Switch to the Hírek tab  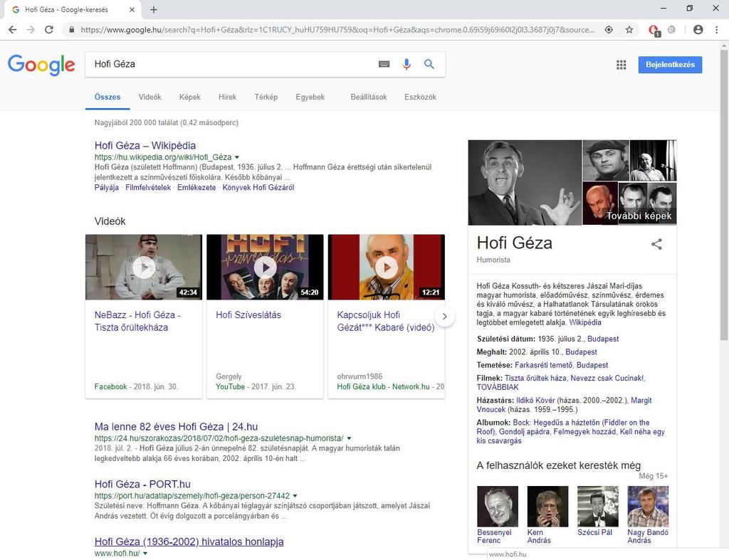[x=227, y=97]
